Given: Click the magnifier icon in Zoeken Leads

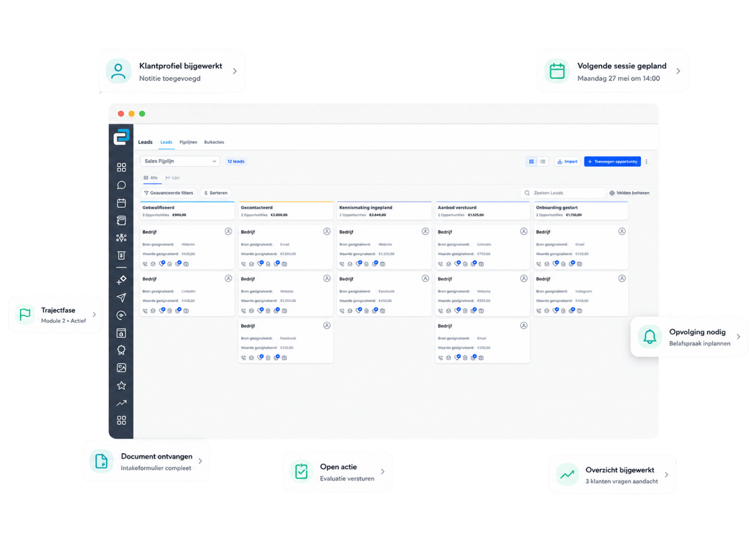Looking at the screenshot, I should point(527,193).
